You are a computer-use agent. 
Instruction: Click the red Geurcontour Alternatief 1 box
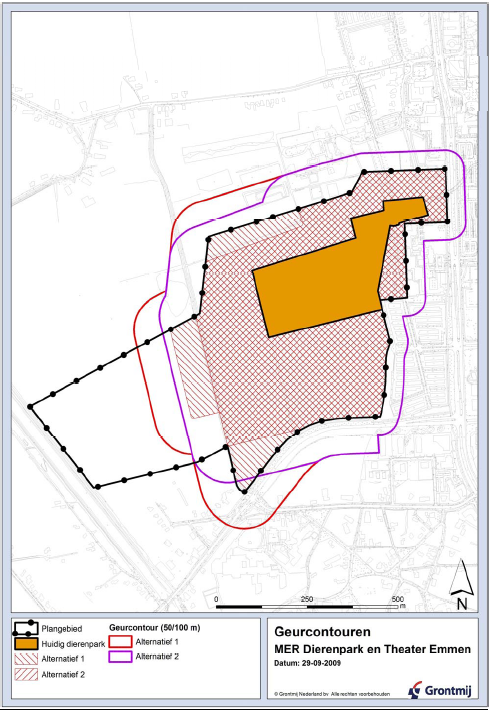120,642
